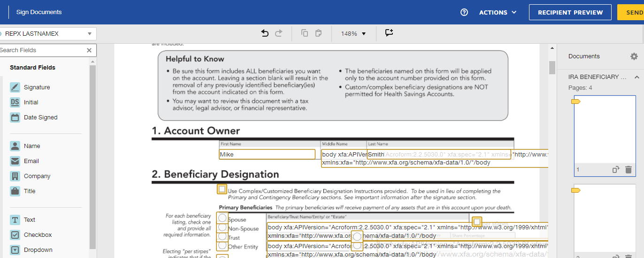This screenshot has height=258, width=644.
Task: Click the page 1 trash delete icon
Action: click(629, 170)
